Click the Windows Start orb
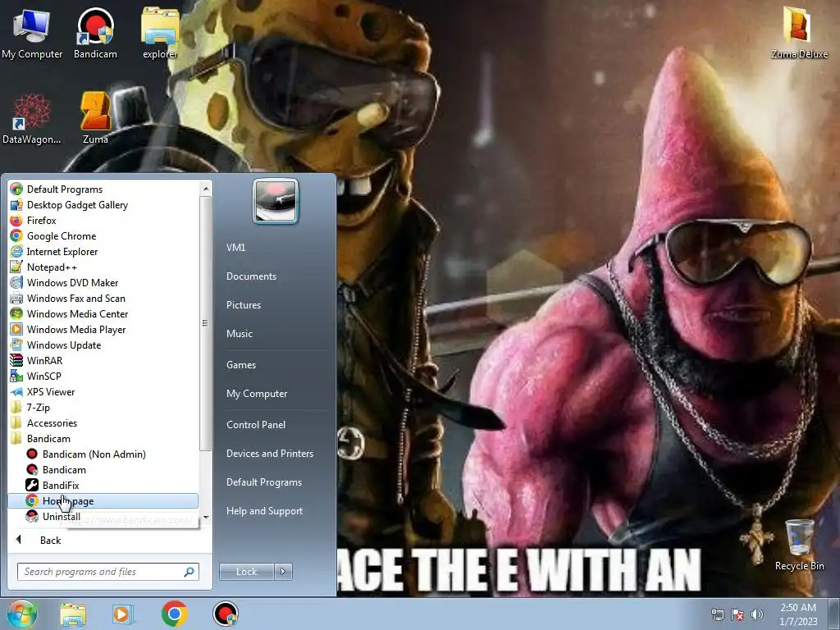 [21, 614]
